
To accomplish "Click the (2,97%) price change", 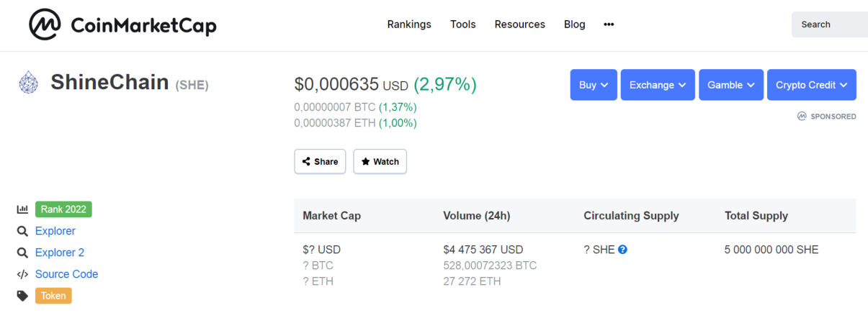I will click(444, 85).
